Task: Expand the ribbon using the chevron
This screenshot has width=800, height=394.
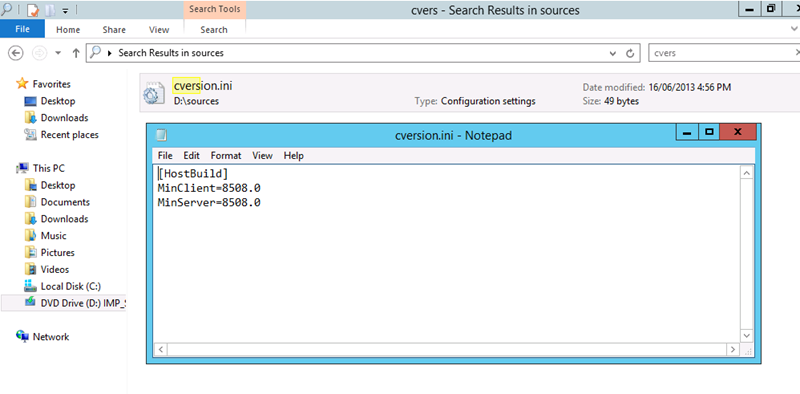Action: pyautogui.click(x=793, y=29)
